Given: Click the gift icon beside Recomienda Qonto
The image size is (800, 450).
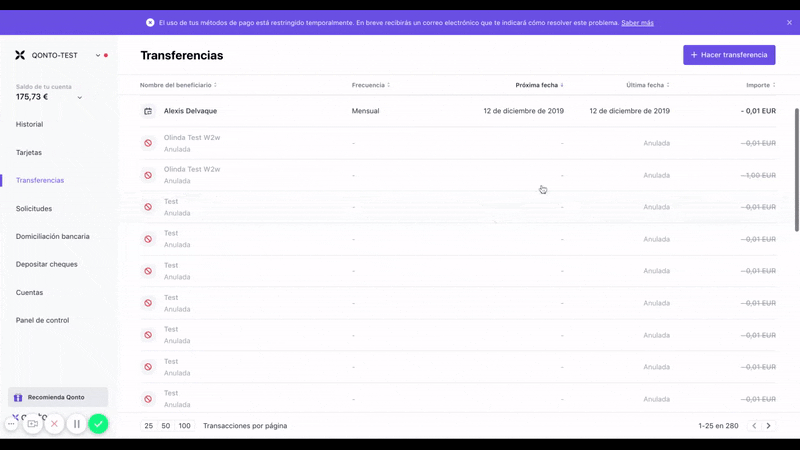Looking at the screenshot, I should [x=18, y=397].
